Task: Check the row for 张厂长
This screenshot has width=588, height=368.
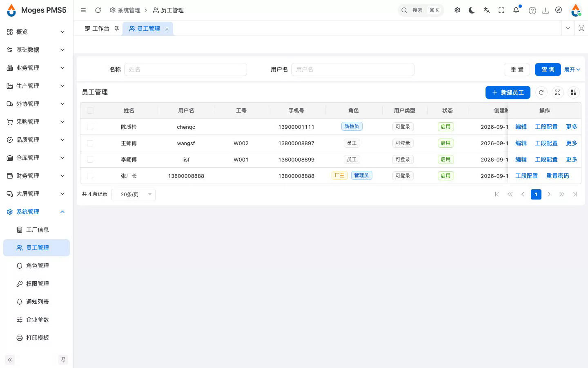Action: point(90,176)
